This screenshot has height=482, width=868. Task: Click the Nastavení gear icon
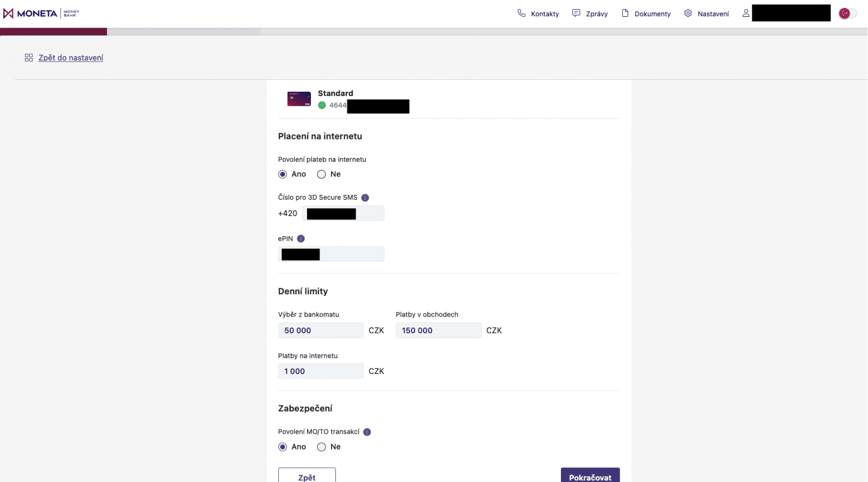coord(688,13)
